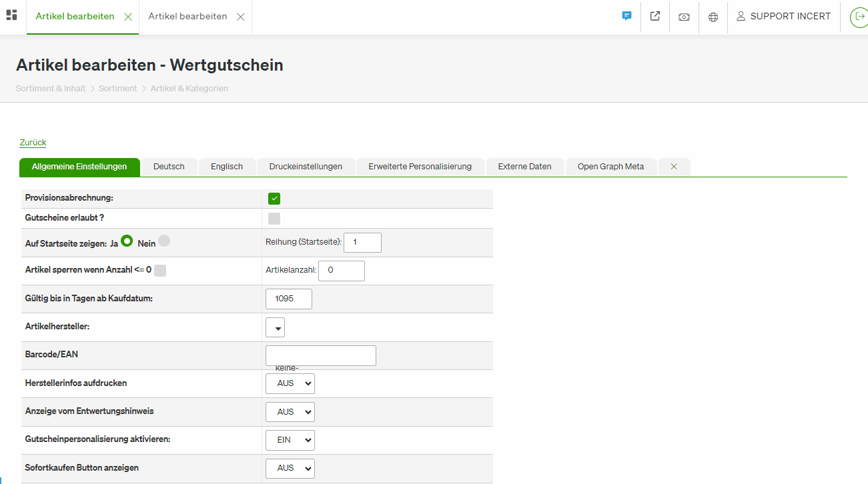Select Nein for Auf Startseite zeigen
868x484 pixels.
point(164,241)
